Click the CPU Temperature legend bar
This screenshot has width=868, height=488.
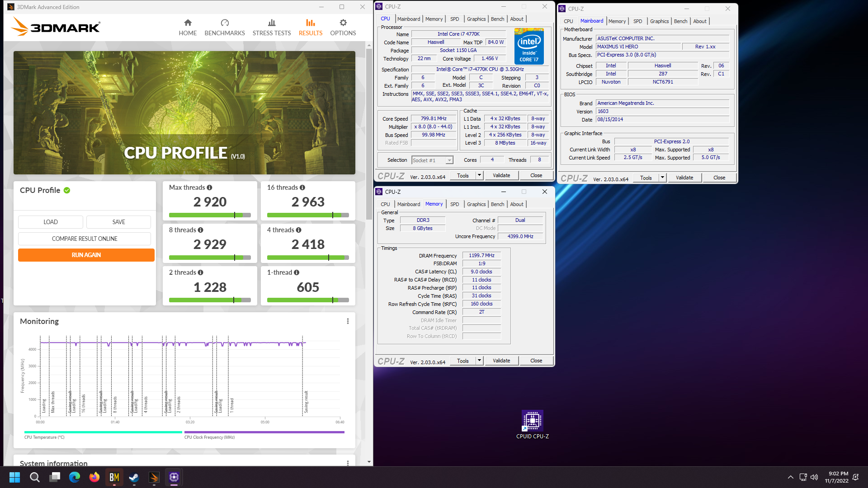(103, 432)
